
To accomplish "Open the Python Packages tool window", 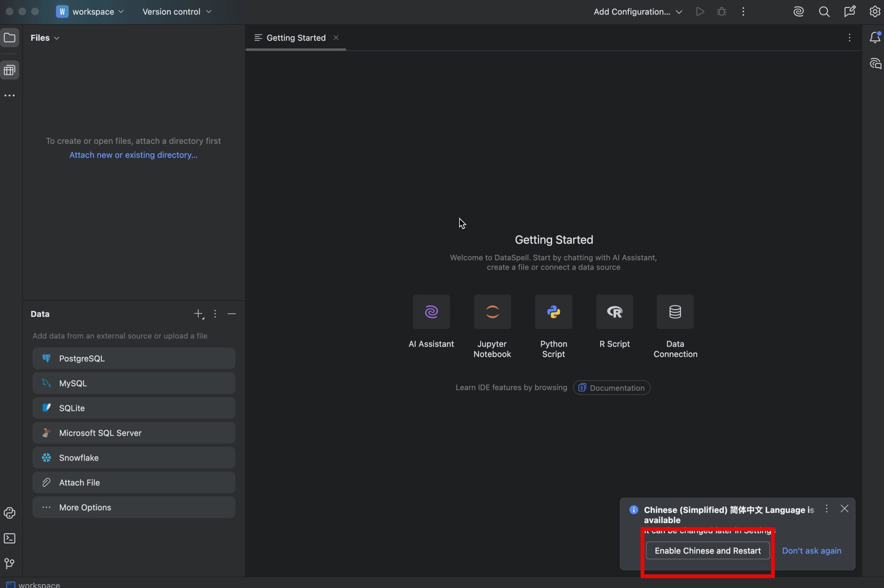I will (9, 513).
